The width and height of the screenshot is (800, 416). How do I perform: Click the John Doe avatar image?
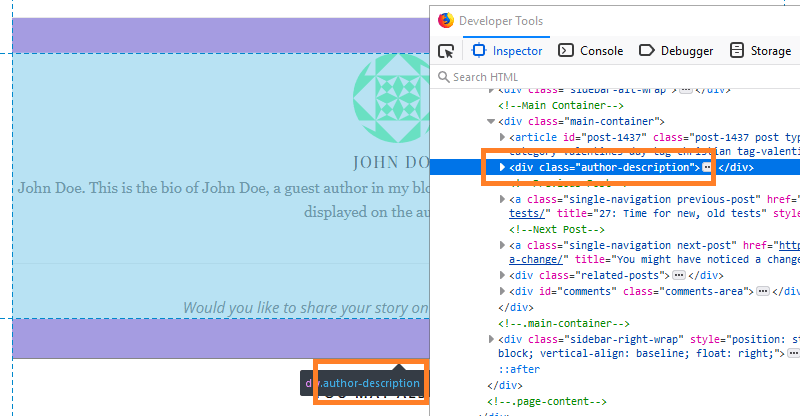coord(391,99)
